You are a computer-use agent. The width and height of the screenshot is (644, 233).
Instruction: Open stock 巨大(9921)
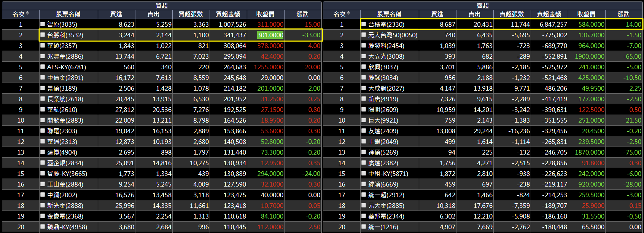tap(383, 120)
